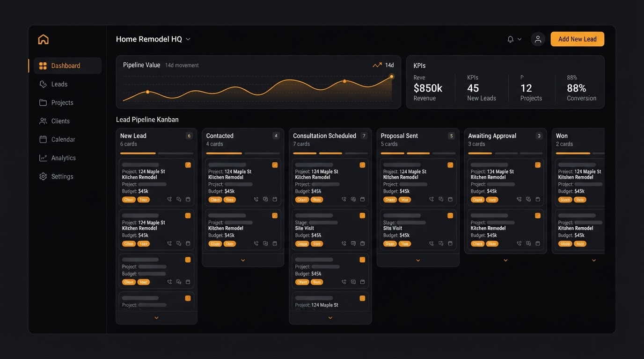This screenshot has height=359, width=644.
Task: Open notifications via the bell icon
Action: tap(511, 39)
